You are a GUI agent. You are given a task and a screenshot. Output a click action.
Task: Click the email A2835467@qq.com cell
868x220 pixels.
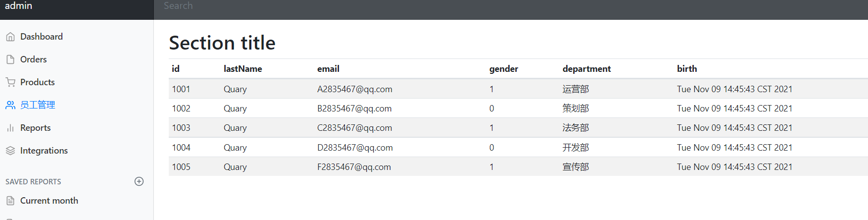coord(355,89)
